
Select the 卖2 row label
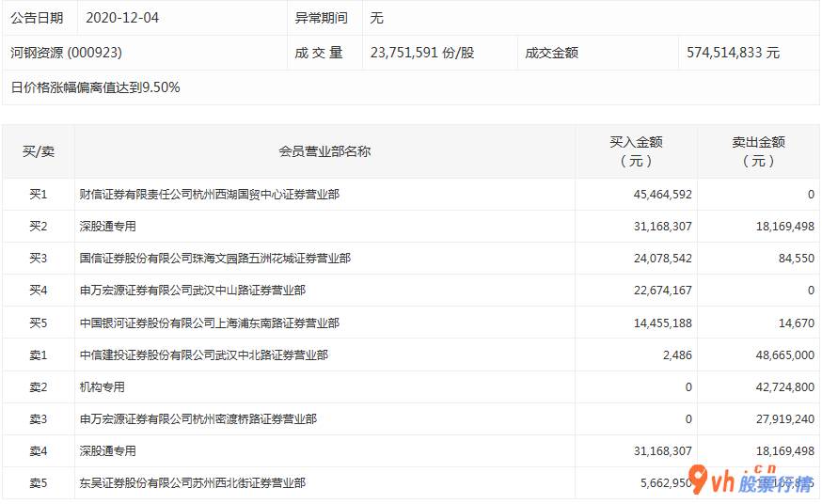pos(39,387)
